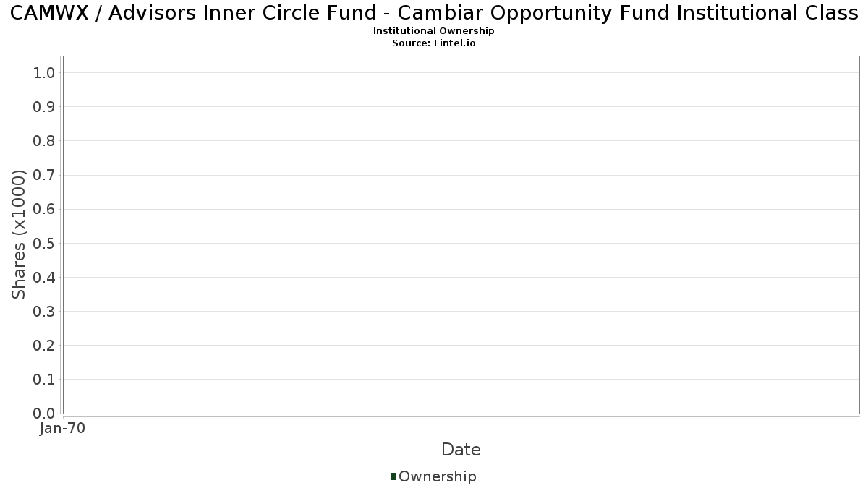Select the 0.6 y-axis tick label

44,209
